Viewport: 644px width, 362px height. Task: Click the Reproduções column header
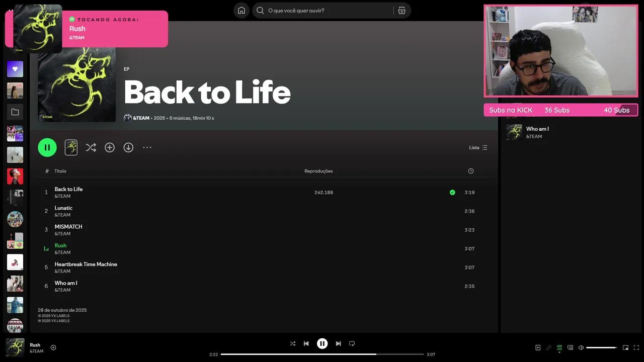click(x=318, y=171)
